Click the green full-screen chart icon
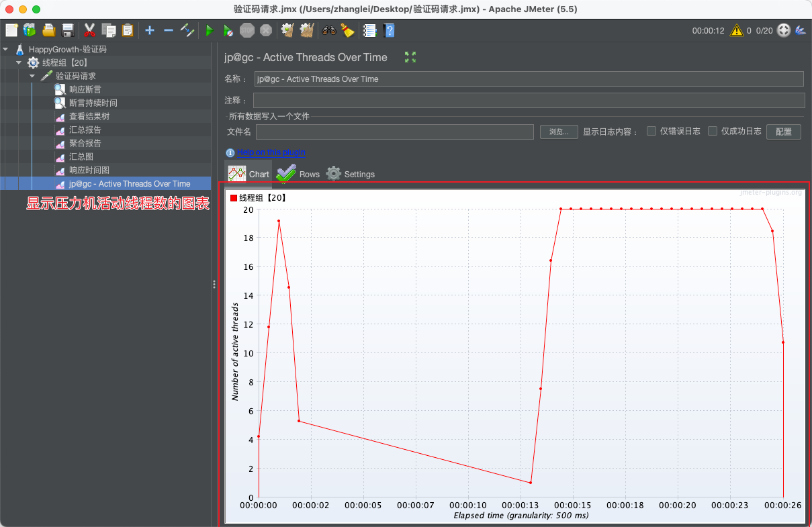This screenshot has height=527, width=812. pyautogui.click(x=410, y=57)
